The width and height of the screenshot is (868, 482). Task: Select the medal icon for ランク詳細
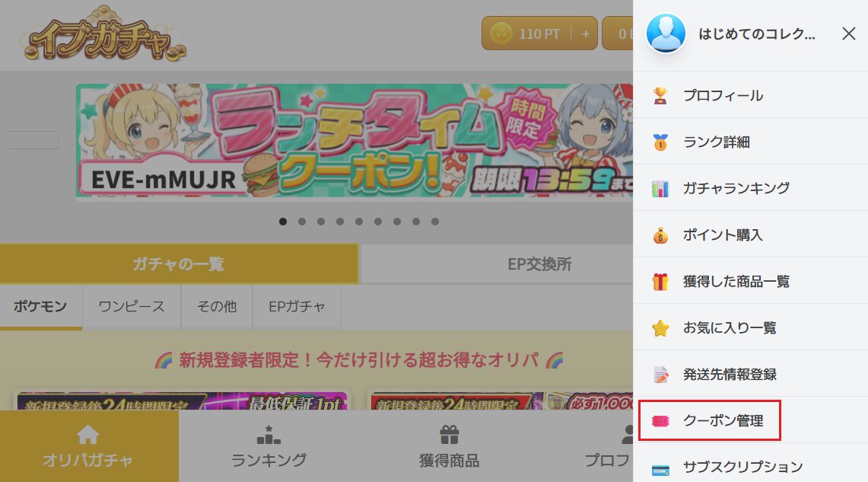[x=660, y=142]
